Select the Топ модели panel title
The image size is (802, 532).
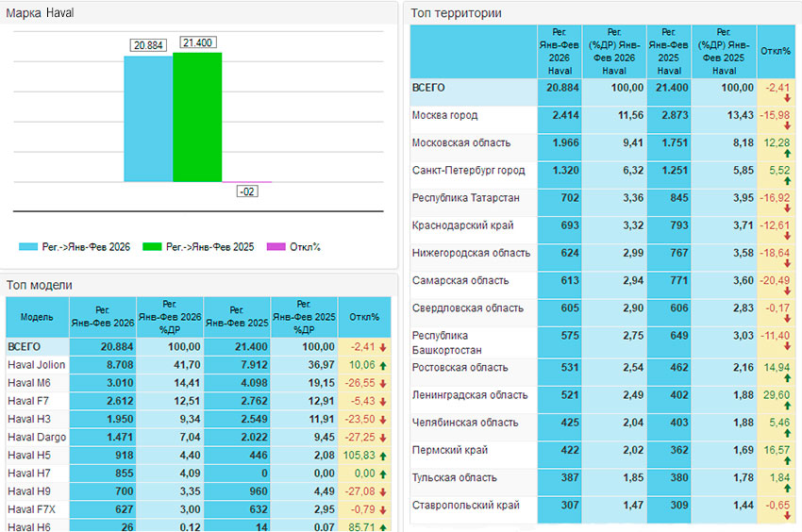(x=40, y=285)
